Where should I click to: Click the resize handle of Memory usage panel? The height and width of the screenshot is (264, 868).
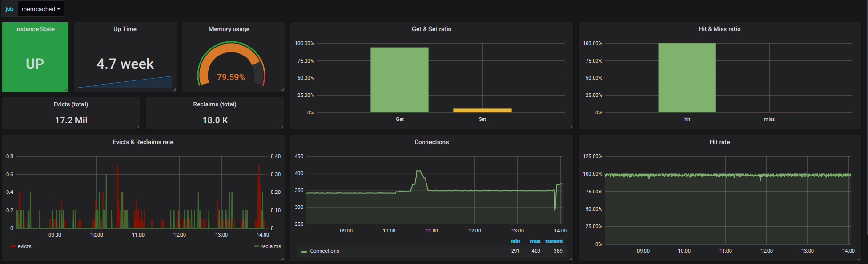click(282, 89)
